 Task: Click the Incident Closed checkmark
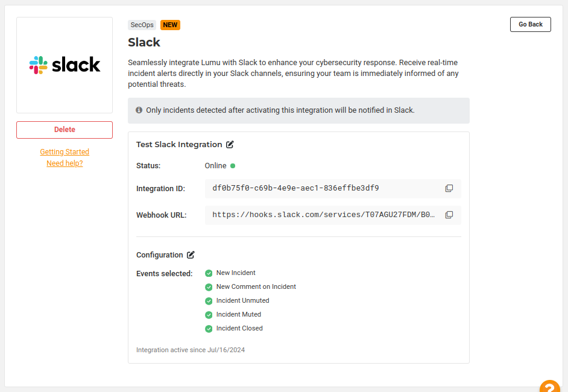coord(209,329)
